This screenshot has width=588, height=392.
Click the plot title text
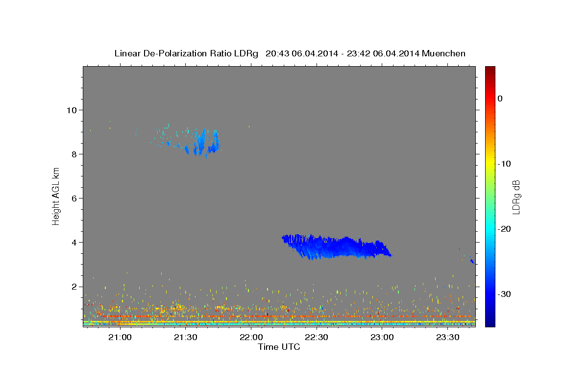(290, 53)
